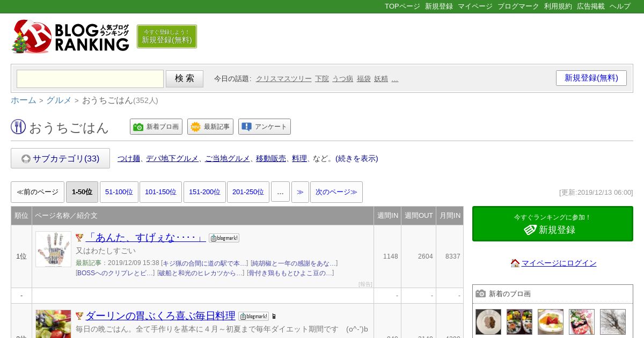The width and height of the screenshot is (644, 338).
Task: Open blog 「あんた、すげぇな‥‥」
Action: tap(145, 237)
